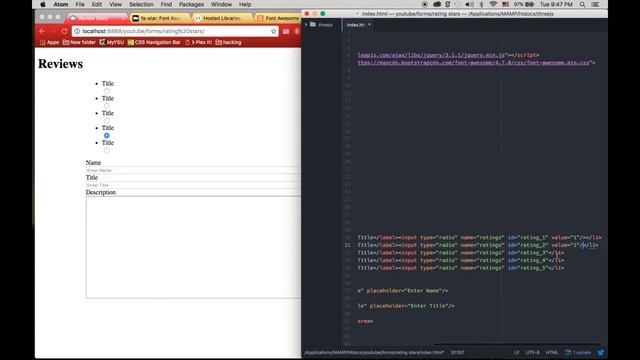Click the Enter Name placeholder code line
The image size is (640, 360).
coord(403,291)
